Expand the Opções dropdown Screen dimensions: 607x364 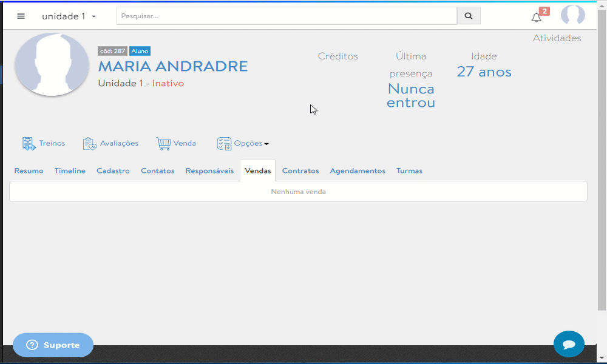(x=243, y=144)
